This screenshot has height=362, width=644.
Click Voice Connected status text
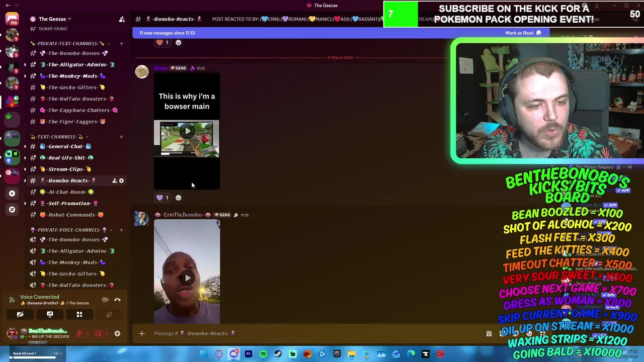coord(39,297)
